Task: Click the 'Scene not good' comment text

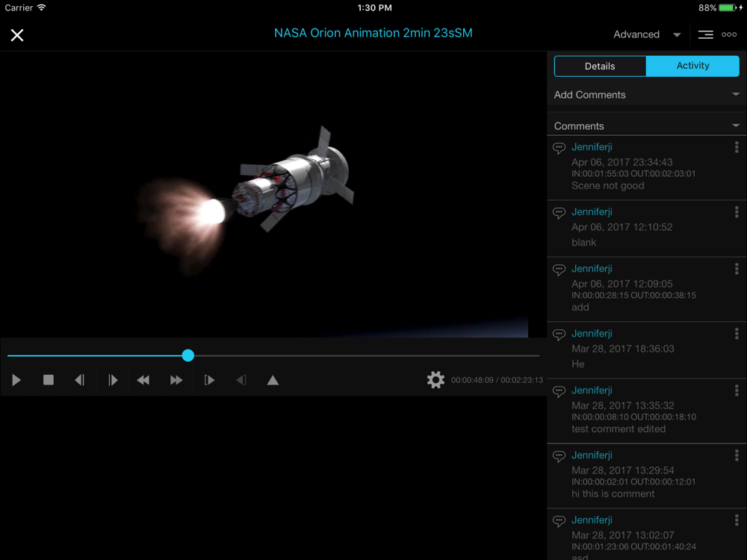Action: click(607, 186)
